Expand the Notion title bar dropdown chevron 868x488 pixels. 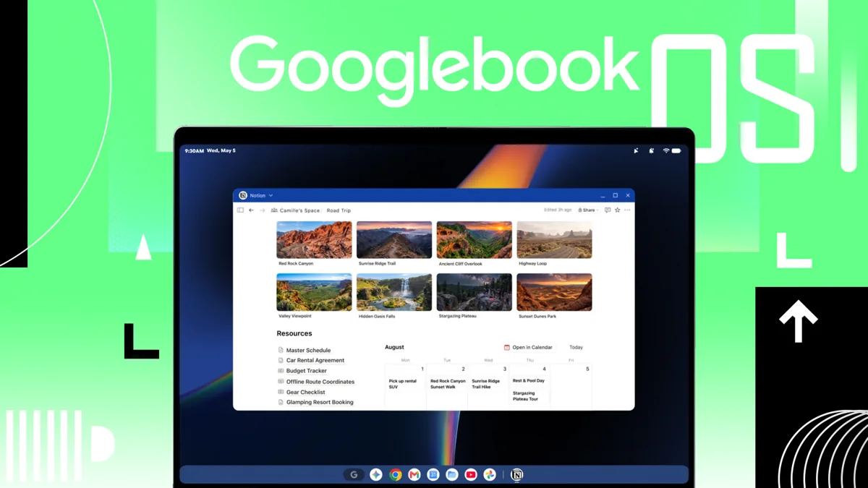tap(271, 195)
